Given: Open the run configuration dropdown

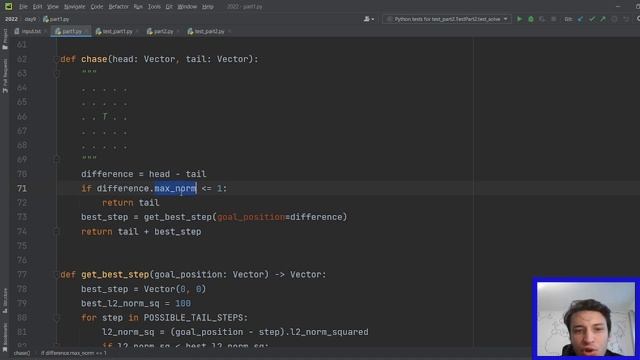Looking at the screenshot, I should tap(447, 19).
